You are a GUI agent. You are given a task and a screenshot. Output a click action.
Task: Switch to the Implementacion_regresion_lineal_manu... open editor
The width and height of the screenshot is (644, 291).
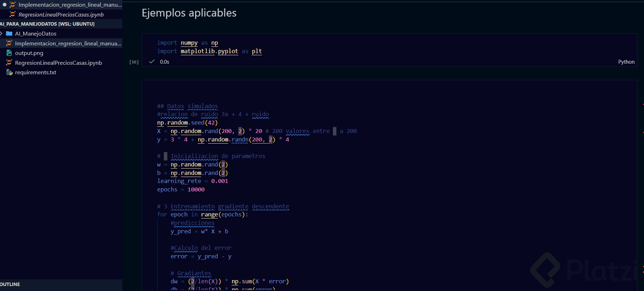(70, 5)
